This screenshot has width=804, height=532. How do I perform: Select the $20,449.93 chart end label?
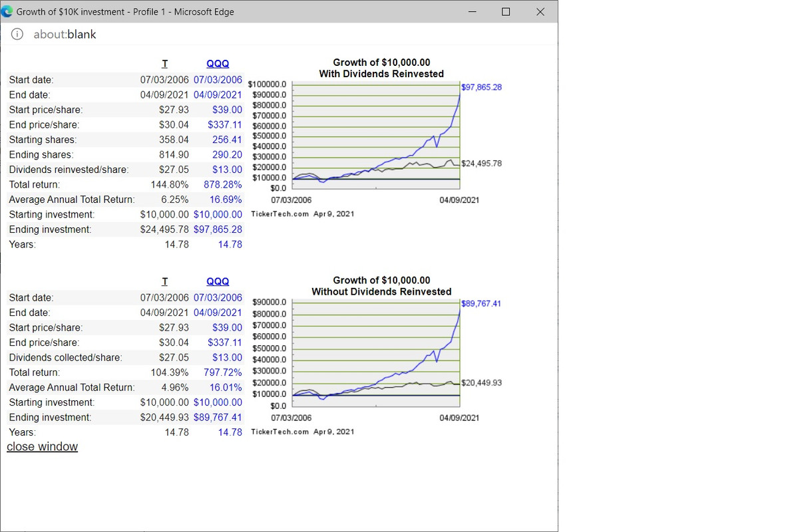coord(481,382)
